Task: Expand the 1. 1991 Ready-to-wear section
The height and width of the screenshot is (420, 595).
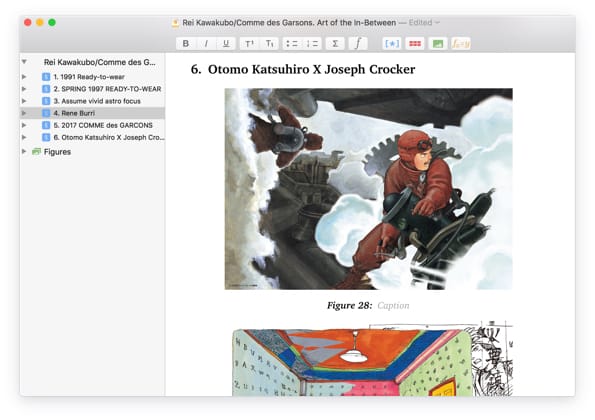Action: point(24,77)
